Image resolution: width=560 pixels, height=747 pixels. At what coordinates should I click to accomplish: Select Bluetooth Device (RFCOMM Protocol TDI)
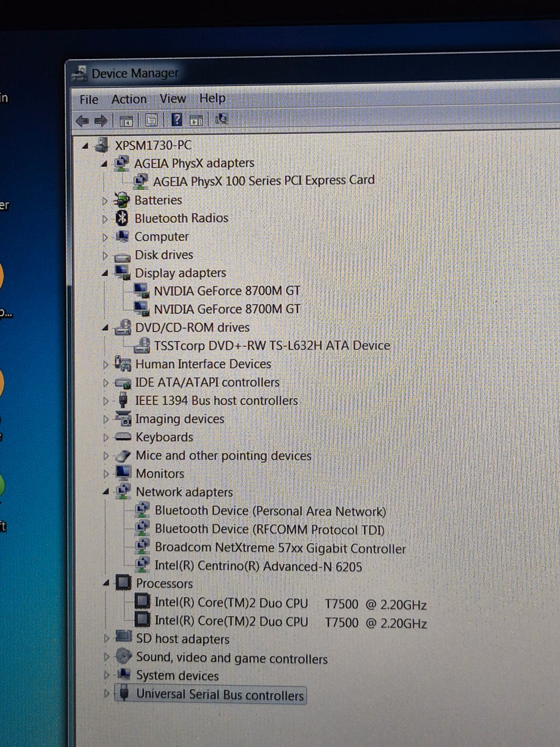(269, 529)
